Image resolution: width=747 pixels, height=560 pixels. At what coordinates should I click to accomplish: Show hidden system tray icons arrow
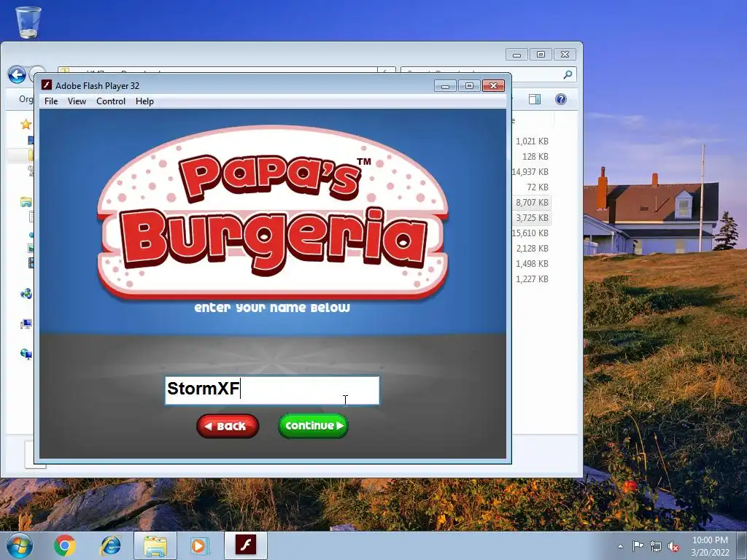click(x=620, y=546)
